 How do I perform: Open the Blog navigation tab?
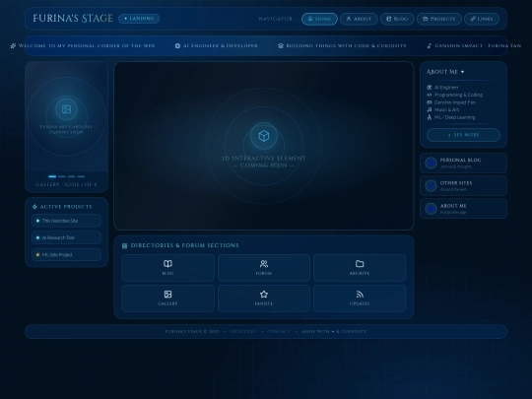pos(397,19)
